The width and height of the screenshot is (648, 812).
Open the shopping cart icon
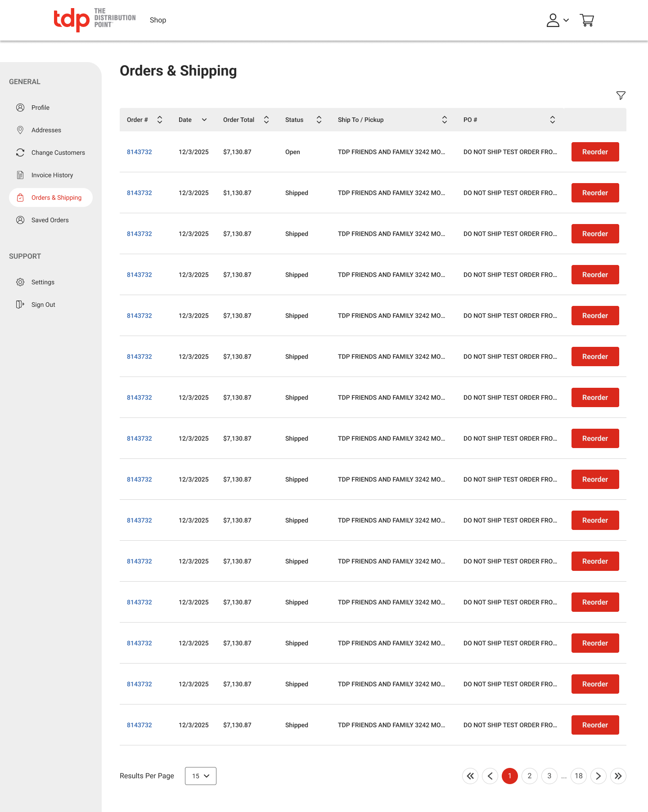pos(587,20)
